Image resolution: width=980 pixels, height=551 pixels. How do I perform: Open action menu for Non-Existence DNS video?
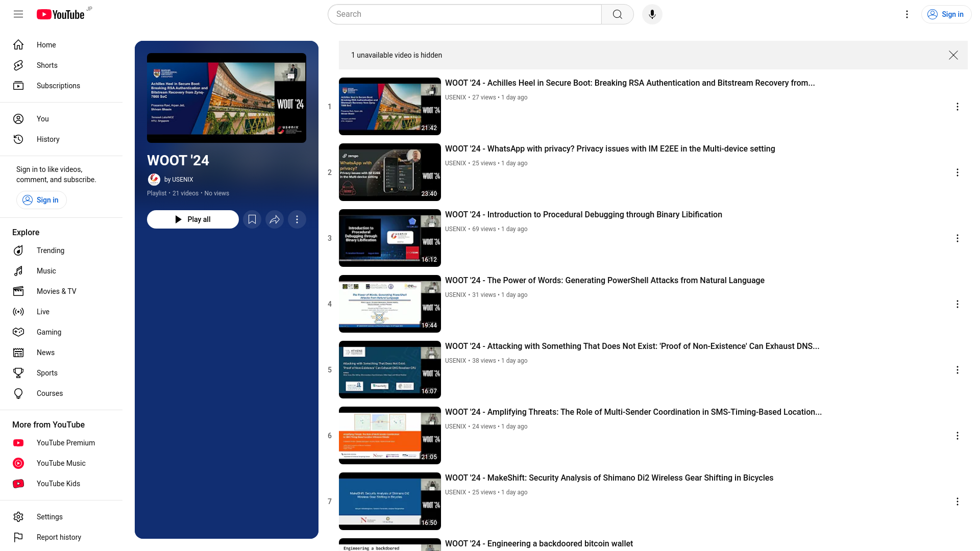point(958,370)
